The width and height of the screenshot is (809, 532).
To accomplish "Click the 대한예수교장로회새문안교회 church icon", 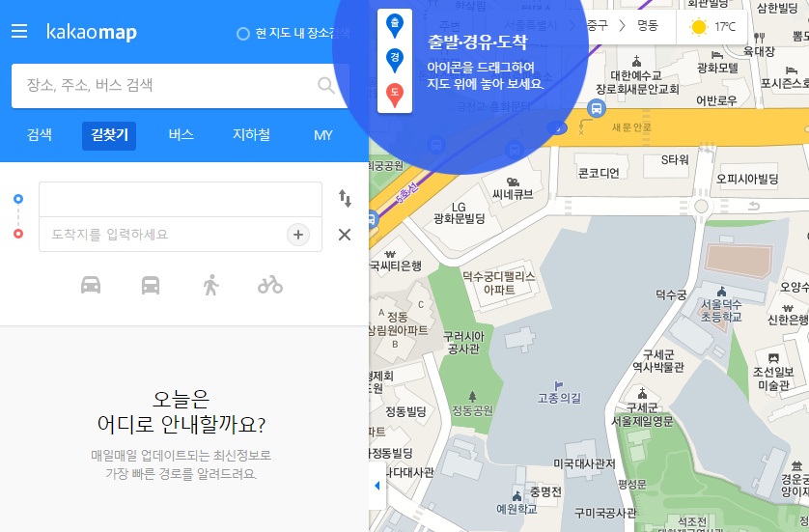I will pos(636,62).
